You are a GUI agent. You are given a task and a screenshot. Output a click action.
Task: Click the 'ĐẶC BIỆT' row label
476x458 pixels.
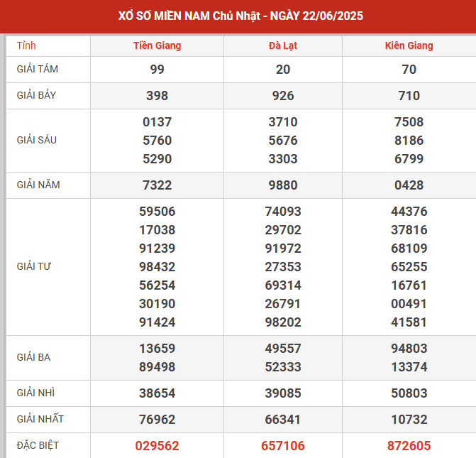point(38,445)
